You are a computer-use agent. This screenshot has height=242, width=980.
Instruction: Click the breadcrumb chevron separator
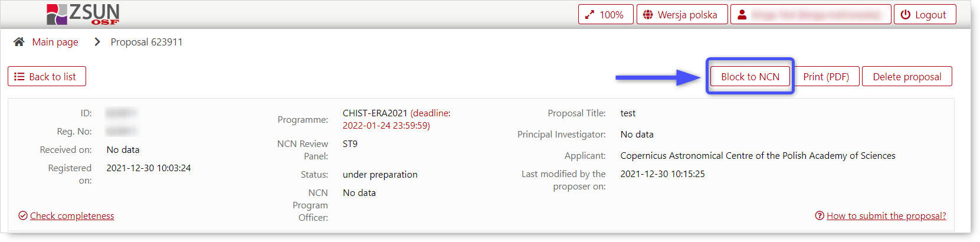pos(97,42)
